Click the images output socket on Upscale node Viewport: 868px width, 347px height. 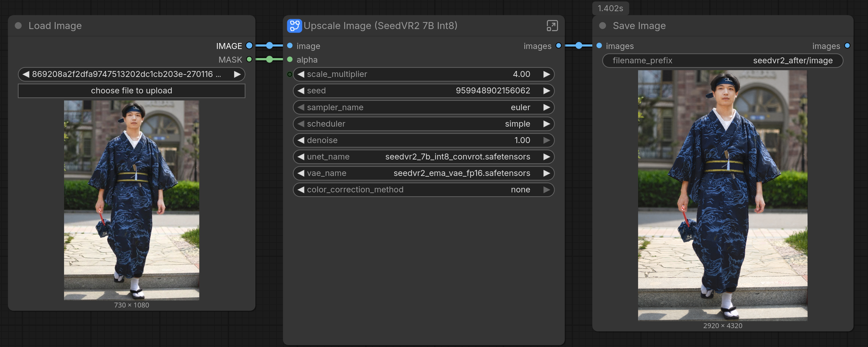[x=558, y=45]
